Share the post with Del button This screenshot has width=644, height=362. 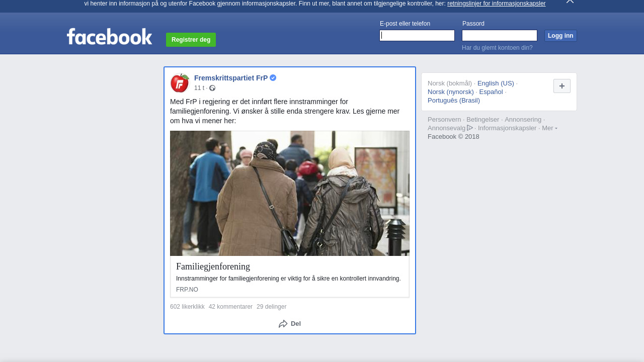tap(290, 324)
